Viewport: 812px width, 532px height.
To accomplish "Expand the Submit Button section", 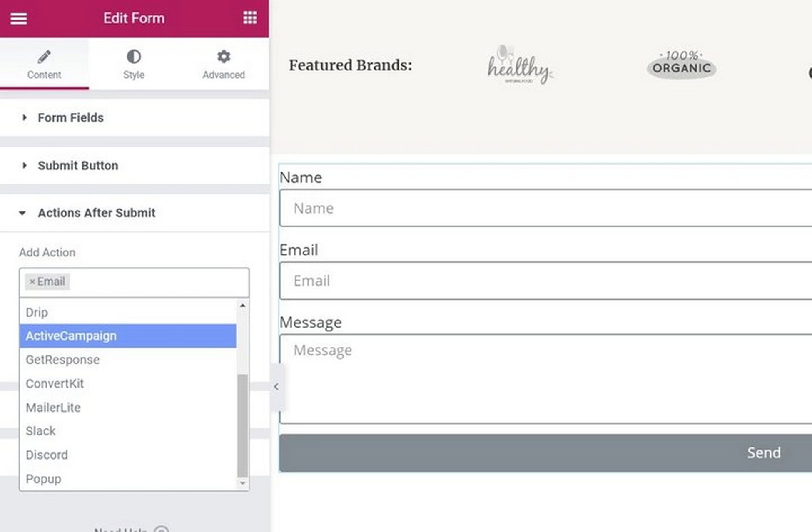I will [x=78, y=166].
